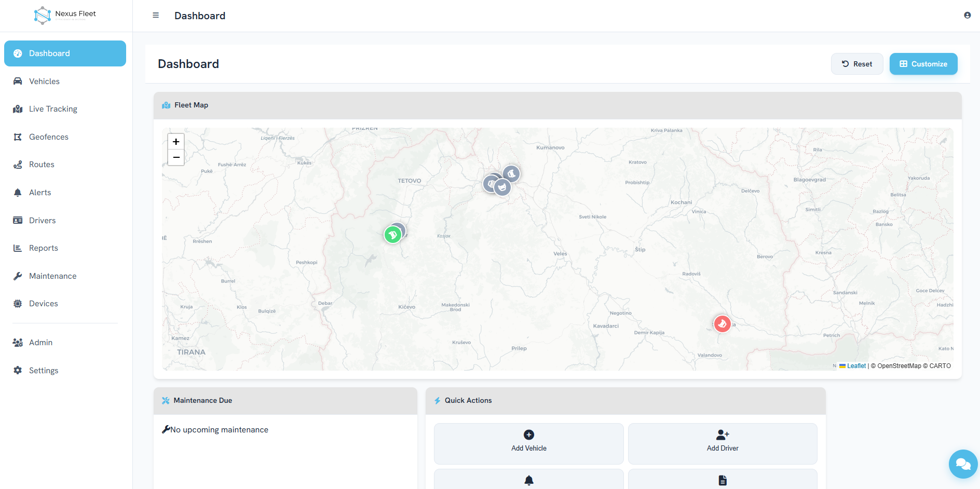Open Admin section
This screenshot has width=980, height=489.
65,343
